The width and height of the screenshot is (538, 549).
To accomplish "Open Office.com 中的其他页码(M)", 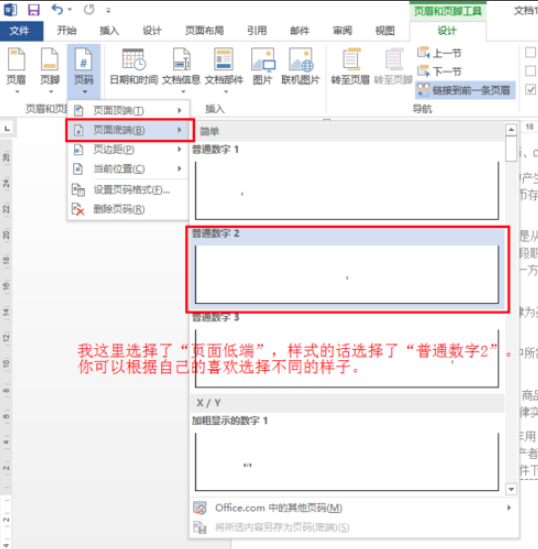I will coord(354,508).
